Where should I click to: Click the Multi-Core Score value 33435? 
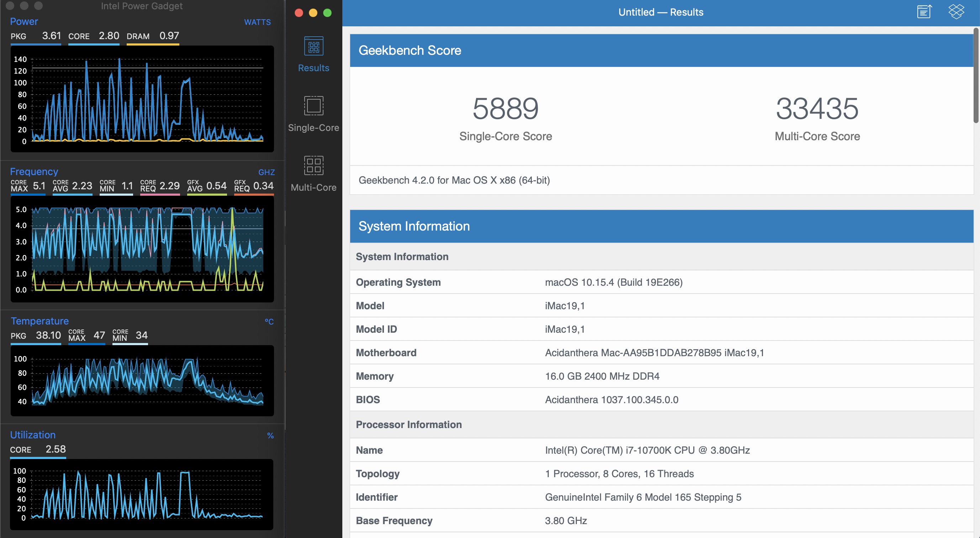(817, 109)
